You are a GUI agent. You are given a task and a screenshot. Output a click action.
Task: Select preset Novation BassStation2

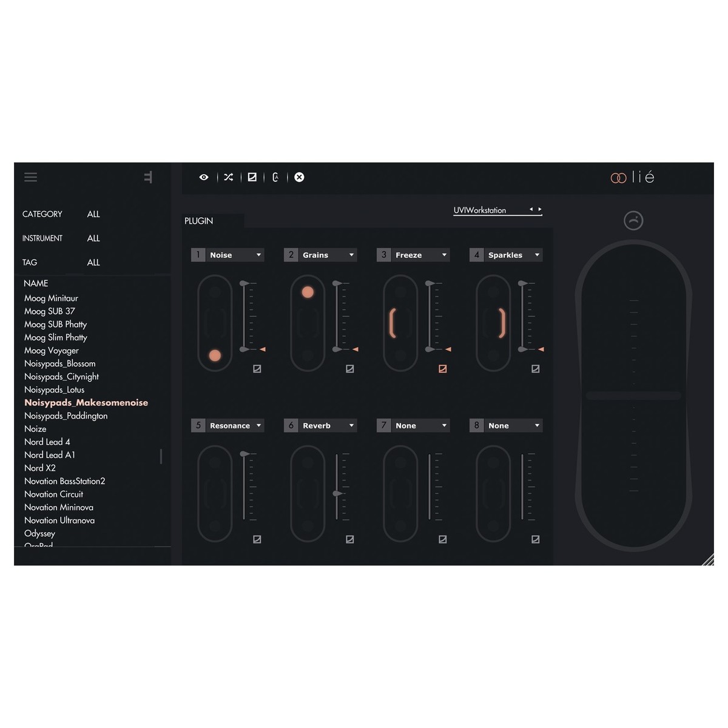pos(64,481)
